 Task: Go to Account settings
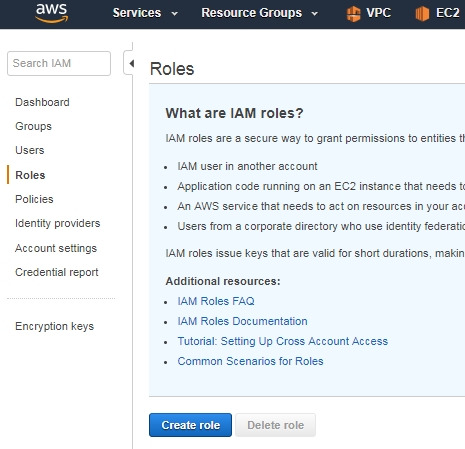(x=56, y=248)
